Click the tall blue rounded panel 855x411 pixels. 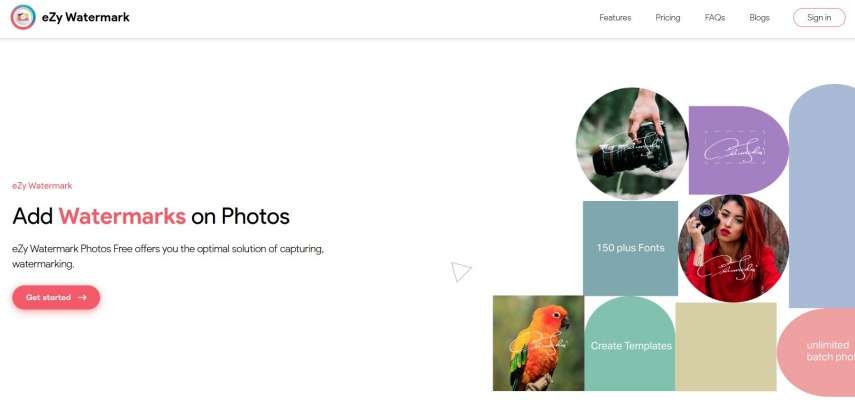[822, 196]
